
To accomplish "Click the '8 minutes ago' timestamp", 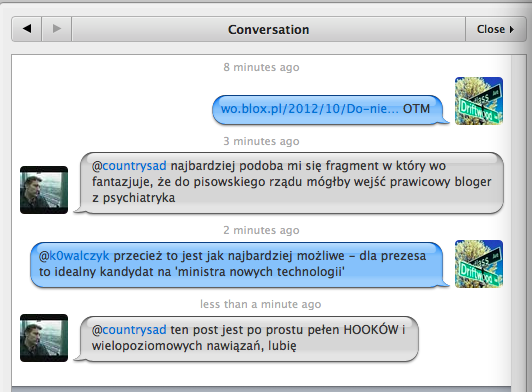I will click(261, 67).
